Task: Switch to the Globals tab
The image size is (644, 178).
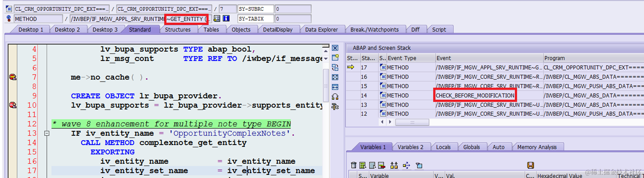Action: [471, 147]
